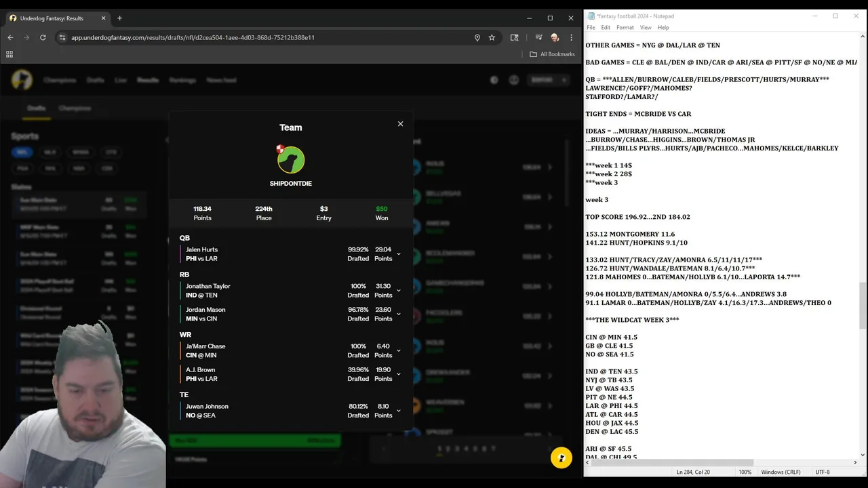
Task: Click the Chrome address bar URL
Action: click(193, 38)
